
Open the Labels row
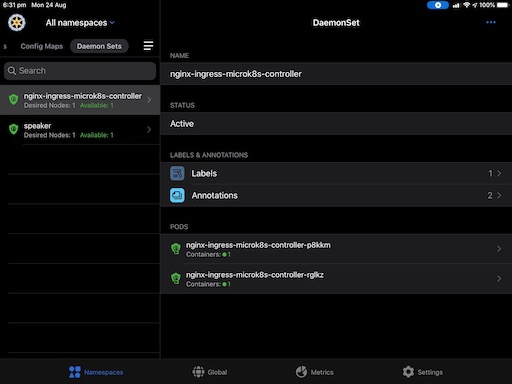336,173
